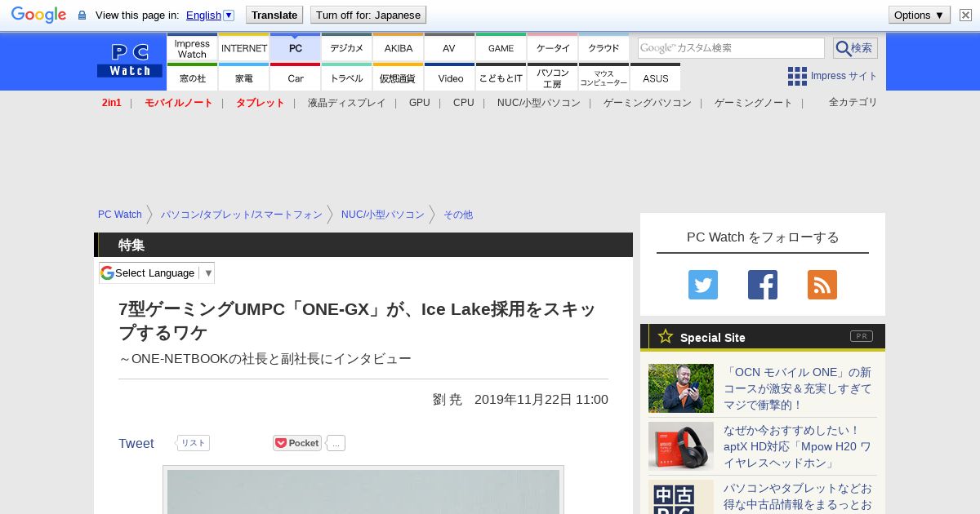Viewport: 980px width, 514px height.
Task: Click the Translate button
Action: [274, 15]
